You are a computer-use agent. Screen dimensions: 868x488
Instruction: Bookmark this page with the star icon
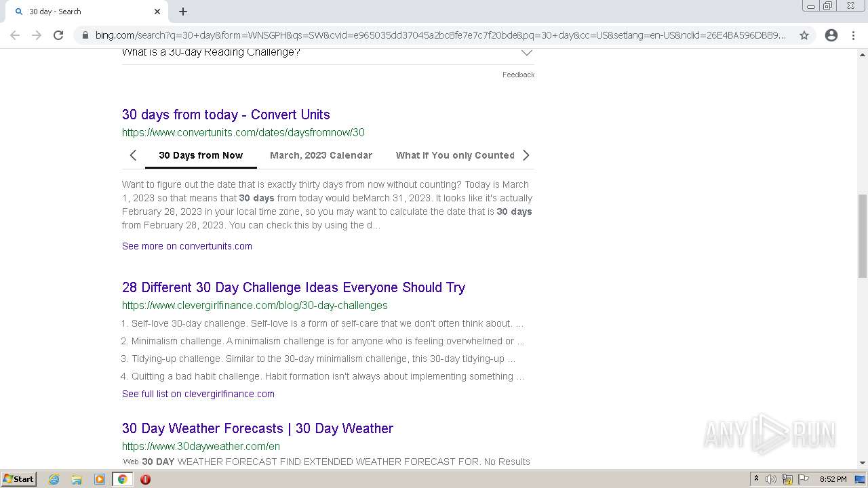point(804,35)
